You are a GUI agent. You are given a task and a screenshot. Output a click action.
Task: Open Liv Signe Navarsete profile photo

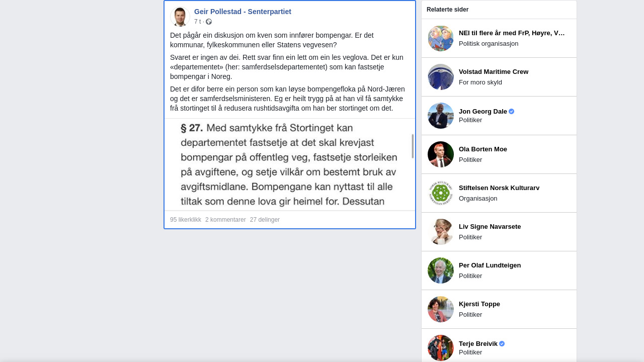(441, 232)
